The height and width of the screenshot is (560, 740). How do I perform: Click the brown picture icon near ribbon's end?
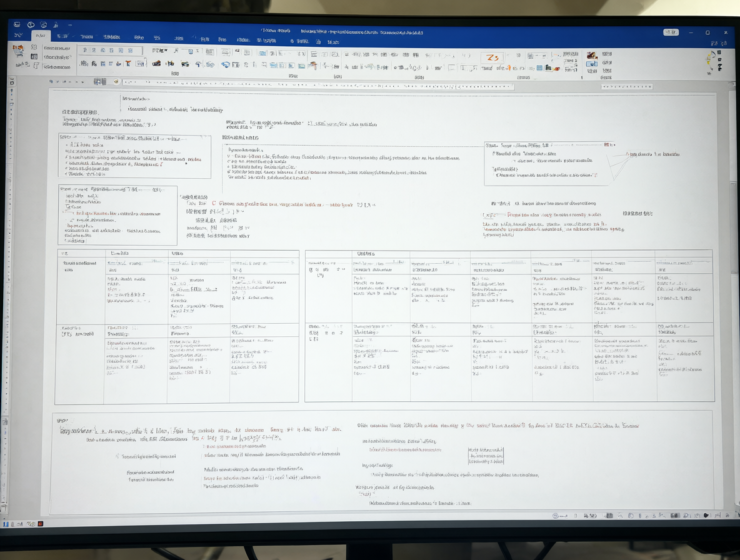(x=591, y=56)
